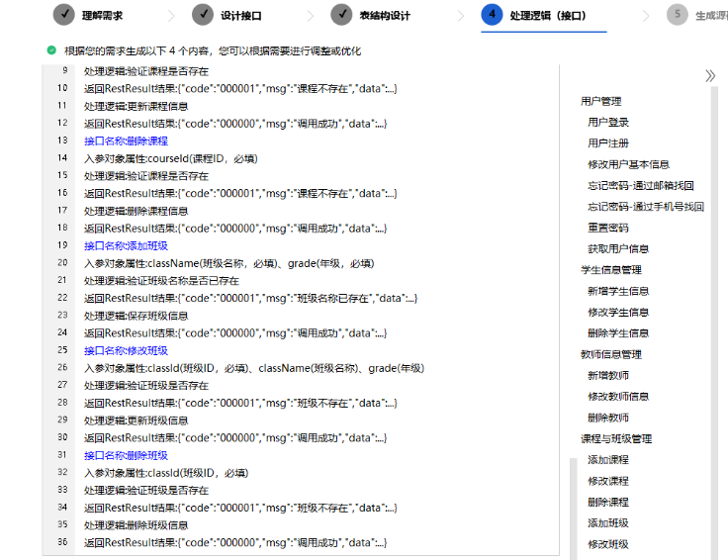
Task: Jump to 修改教师信息 in the outline
Action: coord(618,397)
